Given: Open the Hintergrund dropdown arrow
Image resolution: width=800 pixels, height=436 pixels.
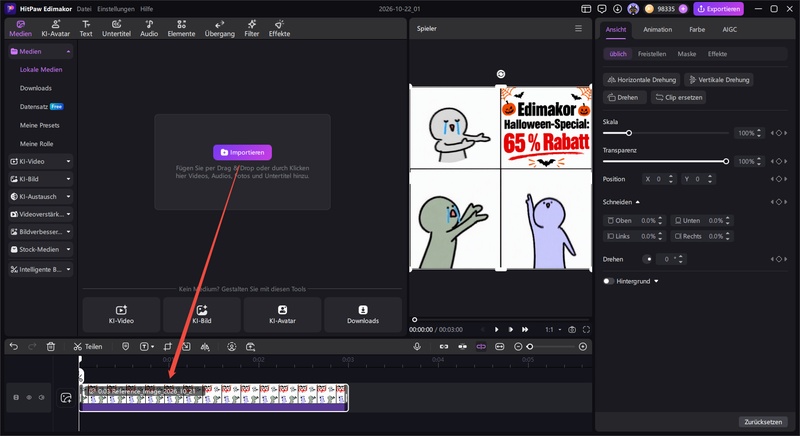Looking at the screenshot, I should pyautogui.click(x=656, y=281).
